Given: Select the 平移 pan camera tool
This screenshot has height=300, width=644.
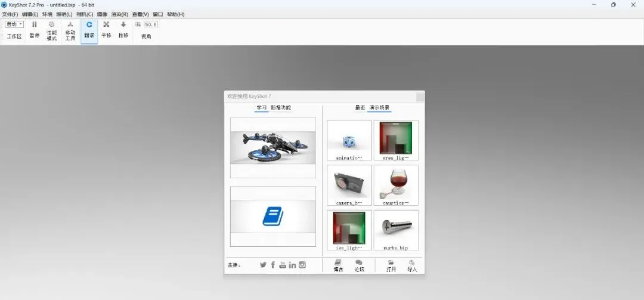Looking at the screenshot, I should 106,30.
